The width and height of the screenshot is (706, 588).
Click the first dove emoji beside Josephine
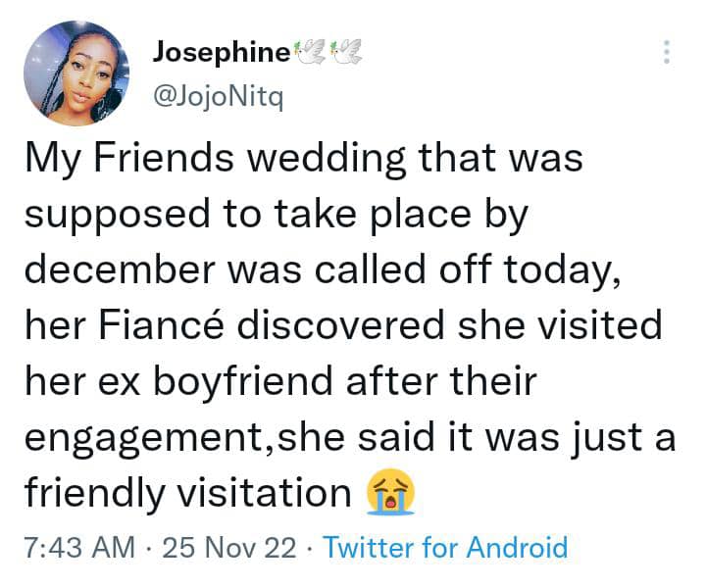tap(309, 51)
